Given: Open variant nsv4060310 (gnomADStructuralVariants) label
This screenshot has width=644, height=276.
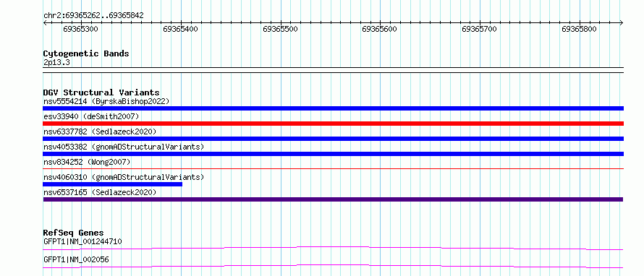Looking at the screenshot, I should [124, 177].
